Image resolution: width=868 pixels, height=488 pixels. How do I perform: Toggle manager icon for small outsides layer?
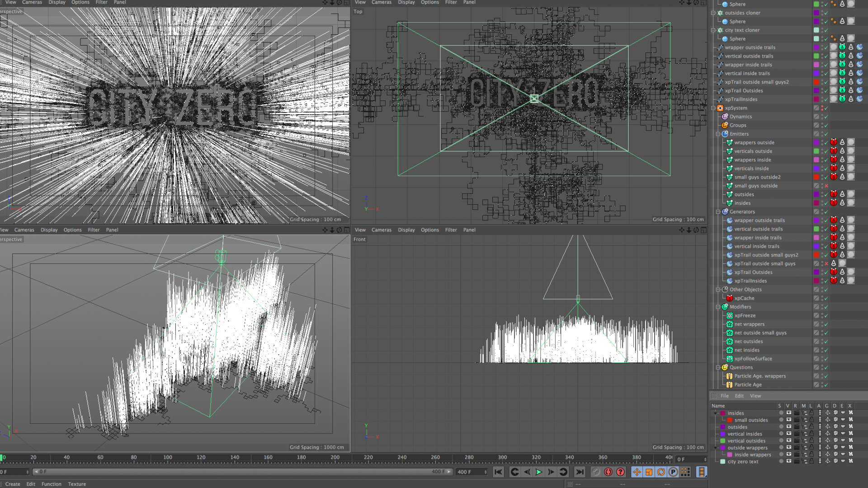(x=804, y=420)
